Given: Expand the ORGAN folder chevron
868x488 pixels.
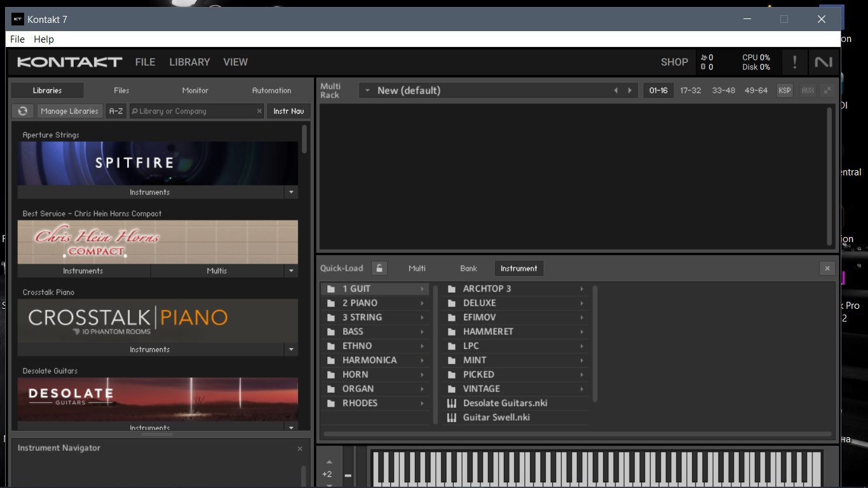Looking at the screenshot, I should click(x=422, y=389).
